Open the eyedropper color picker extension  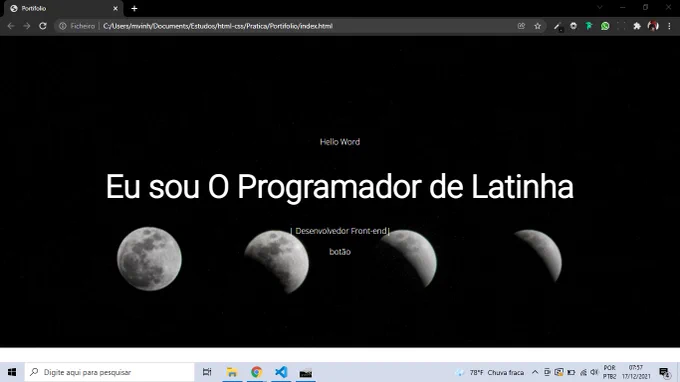pos(558,26)
